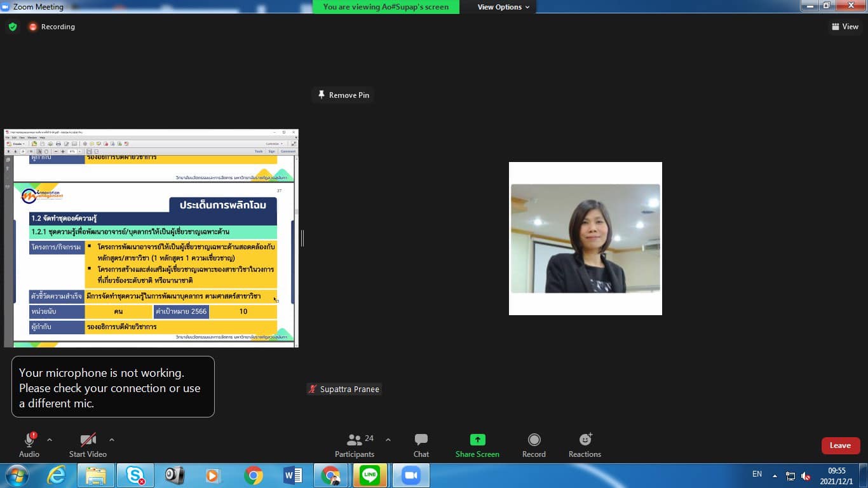Open the Reactions menu
This screenshot has width=868, height=488.
point(585,440)
